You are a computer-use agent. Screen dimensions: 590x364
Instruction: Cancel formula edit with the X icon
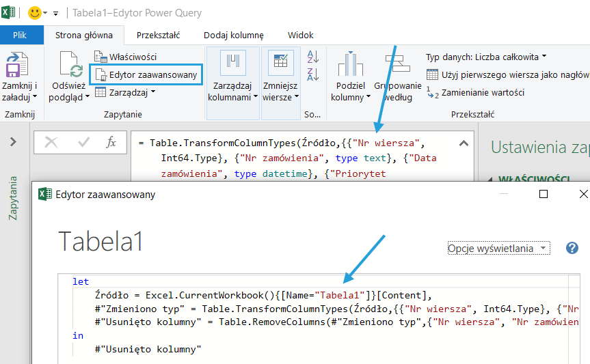click(x=51, y=142)
